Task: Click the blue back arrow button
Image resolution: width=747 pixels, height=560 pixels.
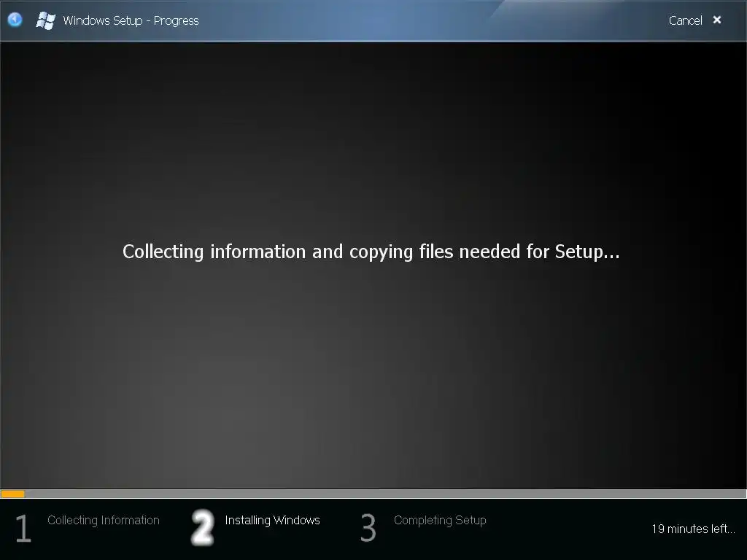Action: click(15, 20)
